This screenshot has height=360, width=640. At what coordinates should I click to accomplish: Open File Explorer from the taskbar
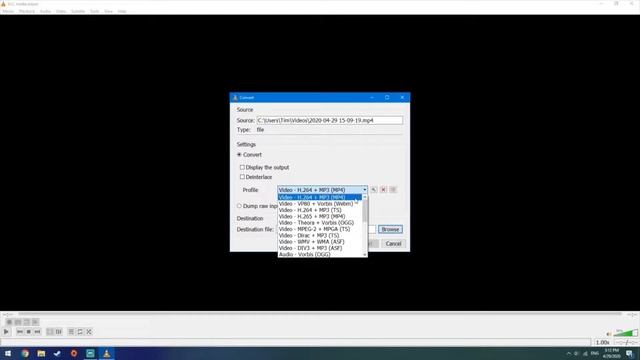coord(41,353)
